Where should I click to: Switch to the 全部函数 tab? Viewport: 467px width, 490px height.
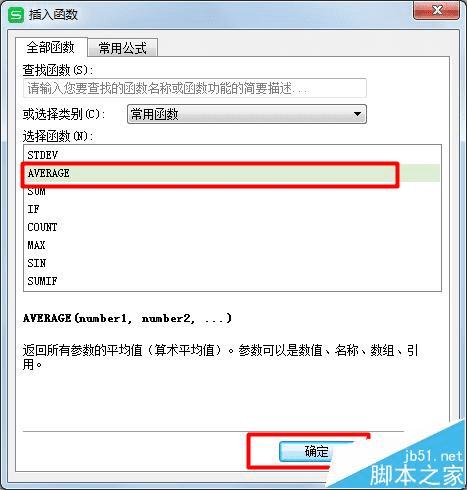tap(51, 47)
